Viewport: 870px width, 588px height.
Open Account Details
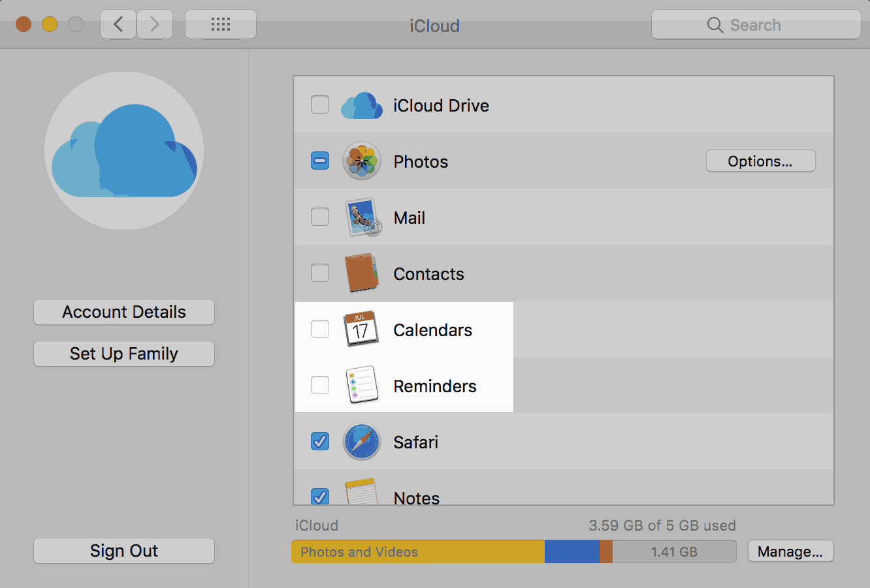pos(124,312)
